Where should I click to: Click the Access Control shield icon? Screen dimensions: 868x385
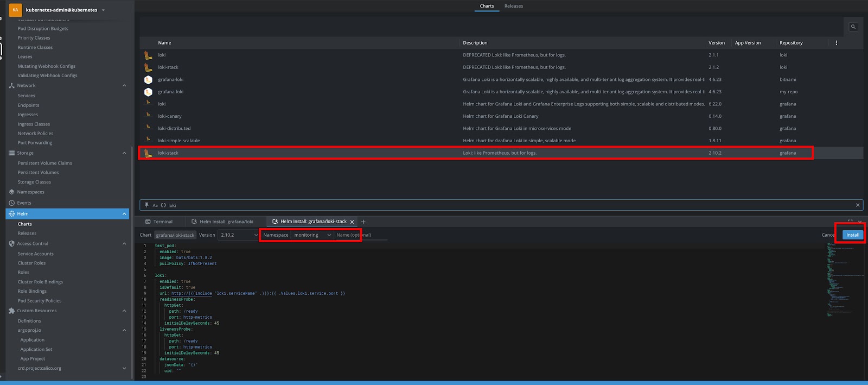coord(11,243)
